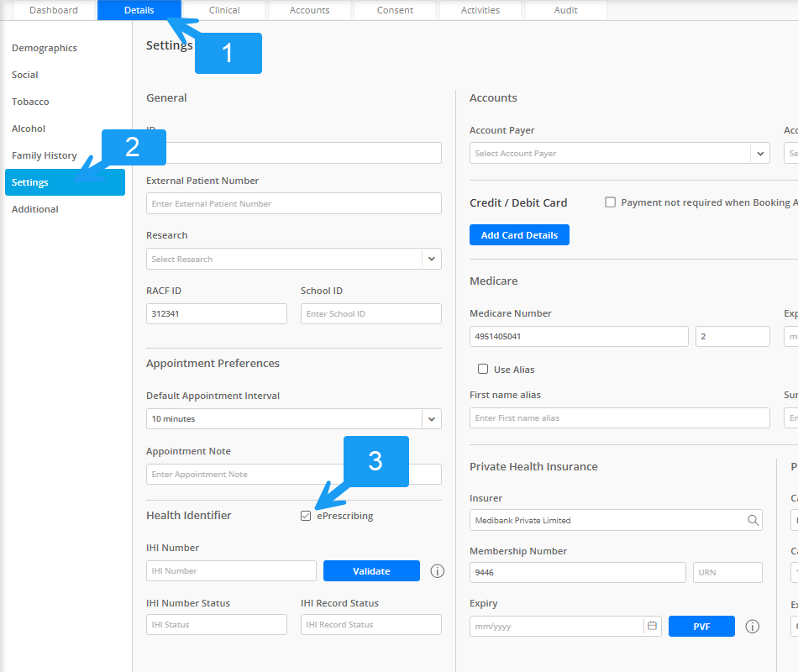This screenshot has width=798, height=672.
Task: Select the Details tab
Action: tap(139, 10)
